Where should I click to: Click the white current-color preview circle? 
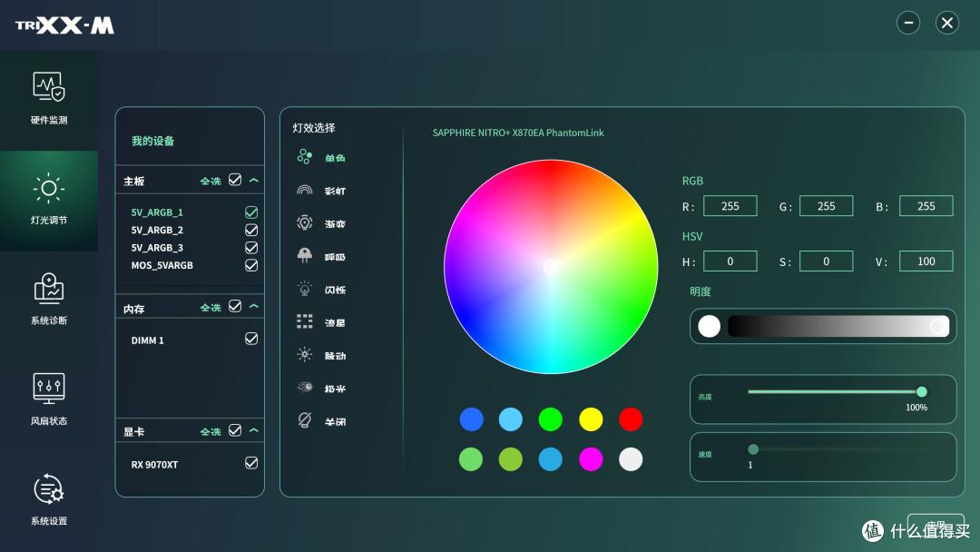(710, 326)
